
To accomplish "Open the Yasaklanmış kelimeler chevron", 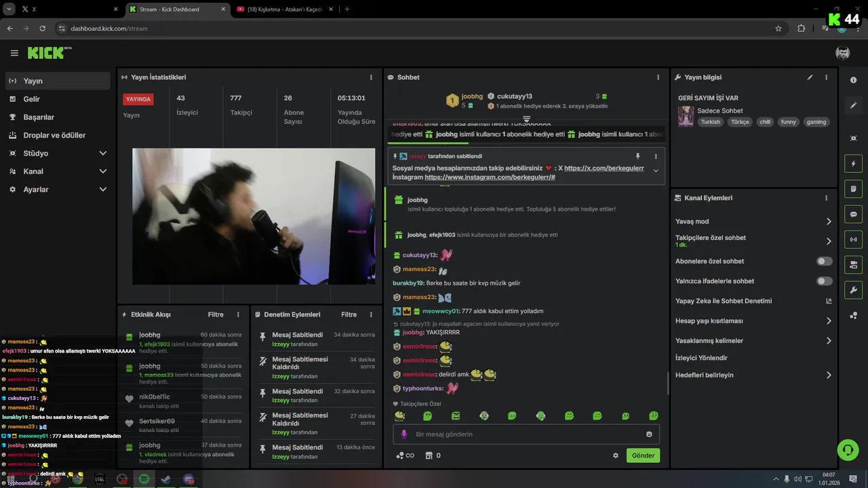I will click(x=829, y=341).
